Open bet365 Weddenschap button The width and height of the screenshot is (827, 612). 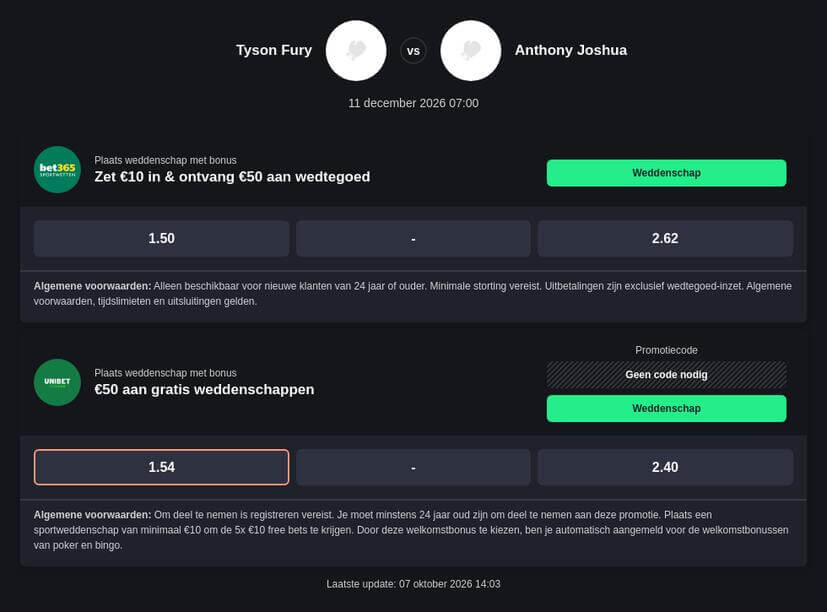pyautogui.click(x=666, y=173)
